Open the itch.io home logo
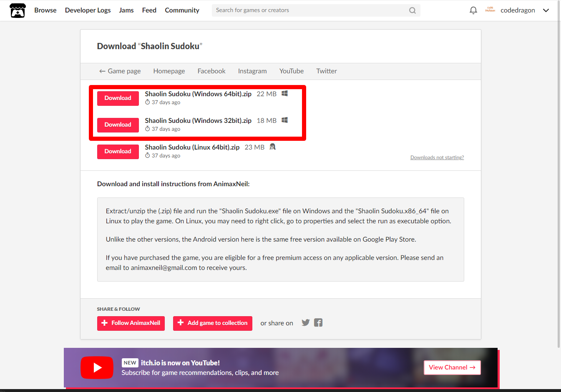Screen dimensions: 561x392 tap(18, 10)
